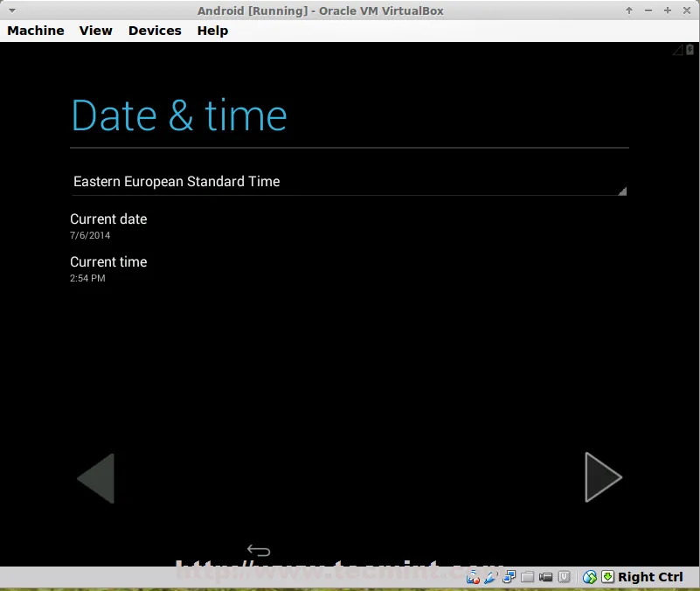Click the USB devices status icon
700x591 pixels.
(491, 577)
